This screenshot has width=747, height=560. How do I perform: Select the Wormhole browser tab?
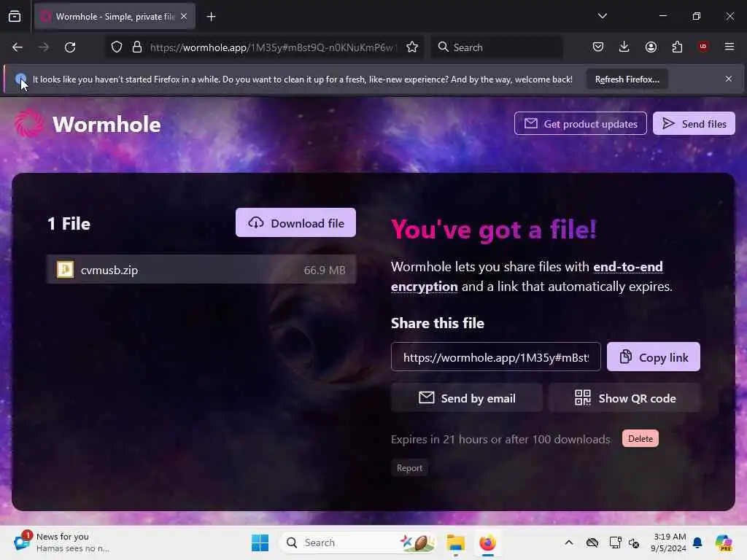115,17
